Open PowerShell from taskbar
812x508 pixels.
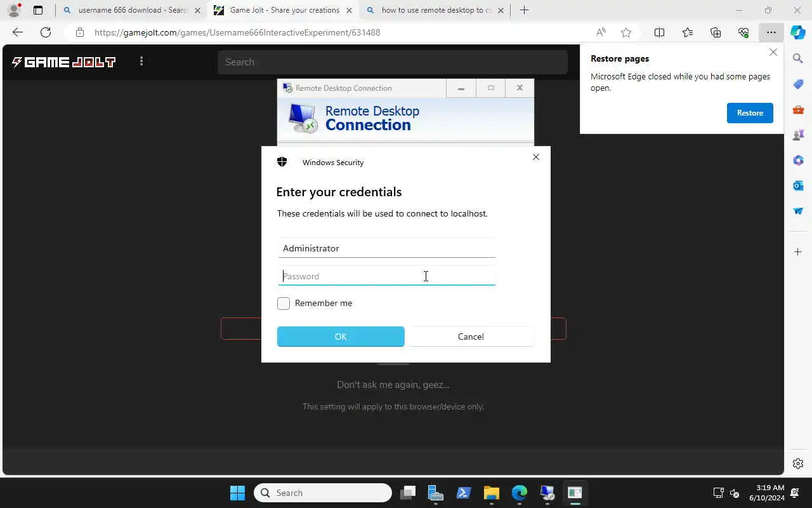[464, 493]
